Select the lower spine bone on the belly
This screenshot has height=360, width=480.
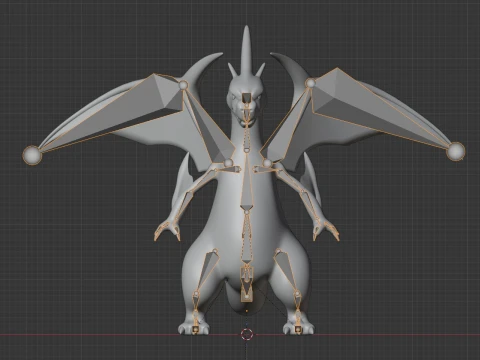pyautogui.click(x=246, y=237)
